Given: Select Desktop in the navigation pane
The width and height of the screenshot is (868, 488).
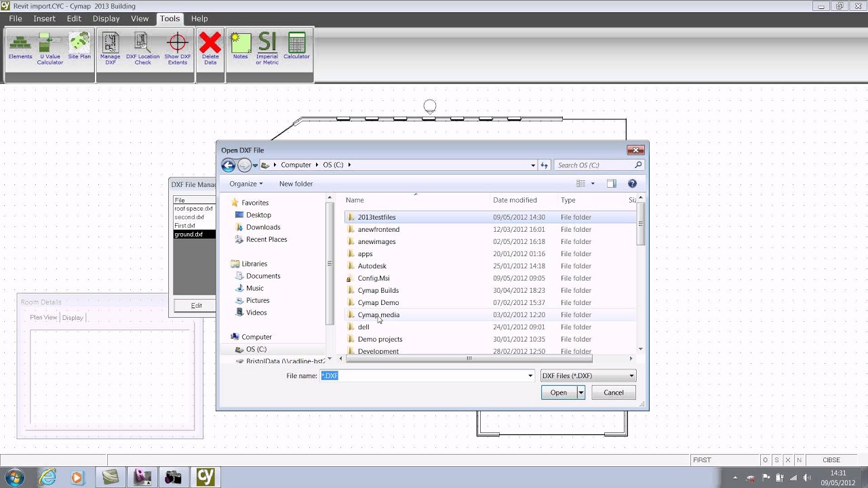Looking at the screenshot, I should [258, 215].
